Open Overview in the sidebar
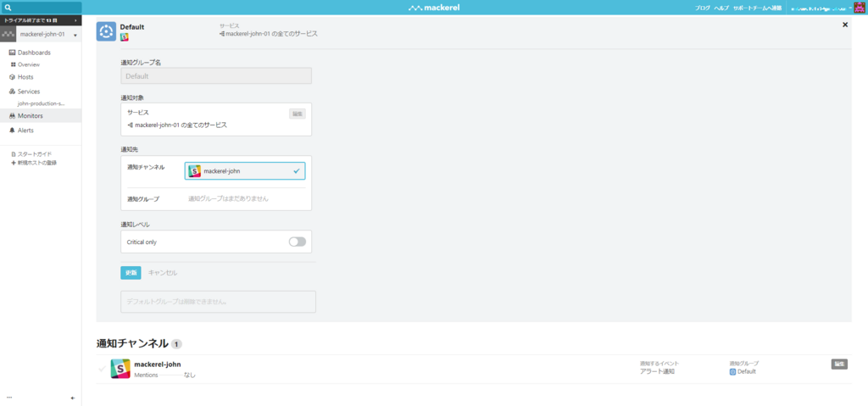The height and width of the screenshot is (406, 868). [x=28, y=64]
